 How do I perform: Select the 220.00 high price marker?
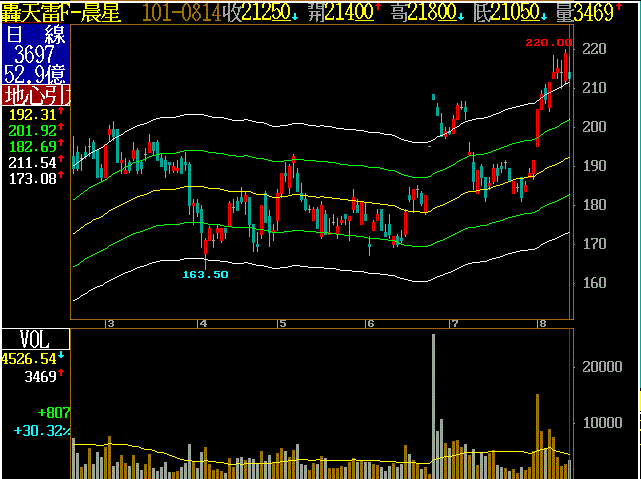[548, 43]
